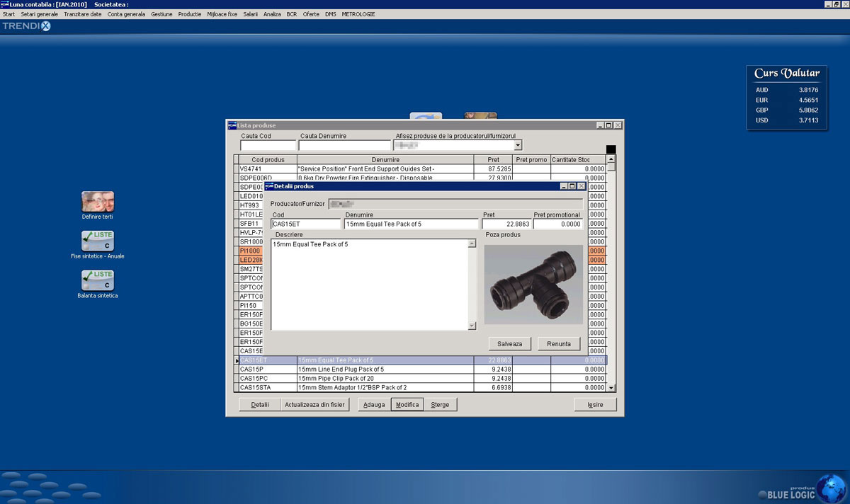Open the Gestiune menu
This screenshot has height=504, width=850.
coord(161,13)
